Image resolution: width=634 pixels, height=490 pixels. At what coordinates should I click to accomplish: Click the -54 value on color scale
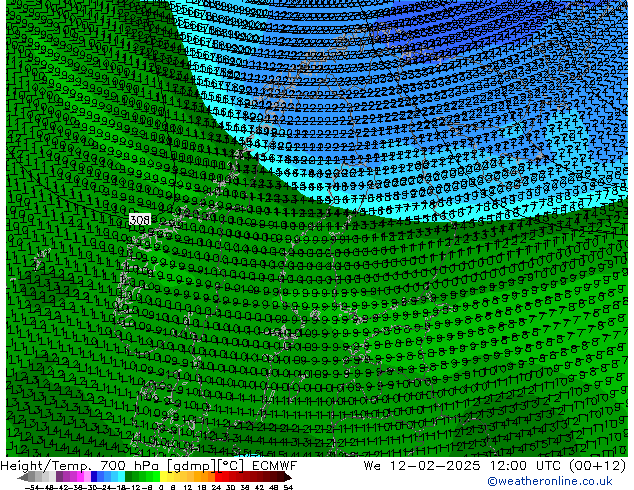tap(32, 487)
